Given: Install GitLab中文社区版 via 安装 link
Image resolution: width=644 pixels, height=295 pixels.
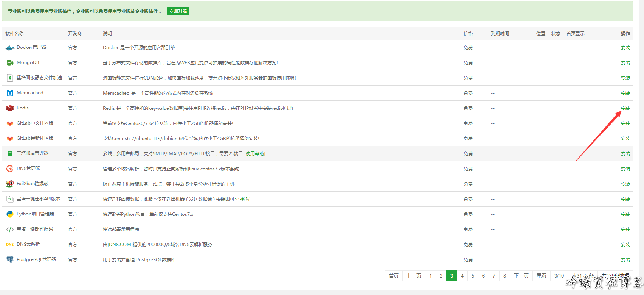Looking at the screenshot, I should click(x=625, y=123).
